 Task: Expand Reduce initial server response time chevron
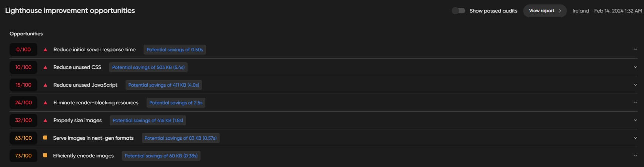tap(635, 49)
